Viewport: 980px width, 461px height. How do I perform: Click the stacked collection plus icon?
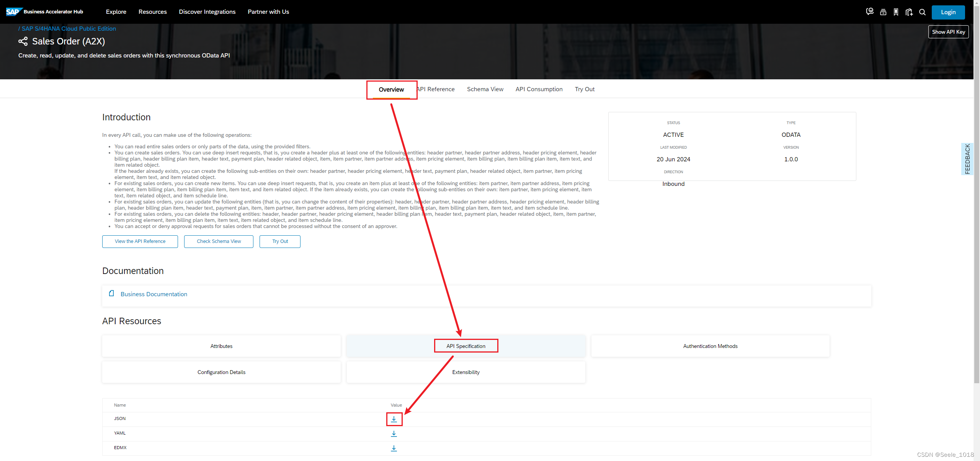click(883, 12)
